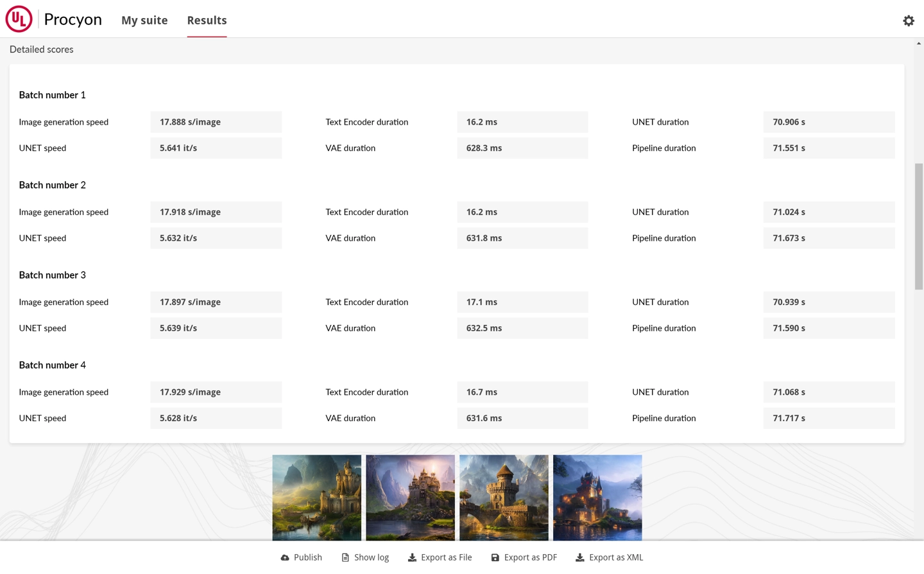This screenshot has height=574, width=924.
Task: Open the Show log link
Action: [372, 557]
